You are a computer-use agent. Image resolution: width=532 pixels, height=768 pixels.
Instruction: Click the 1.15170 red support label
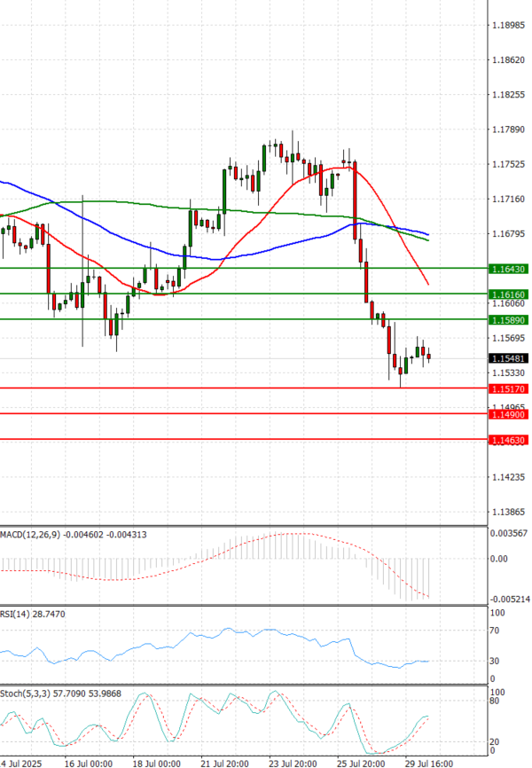pos(508,389)
